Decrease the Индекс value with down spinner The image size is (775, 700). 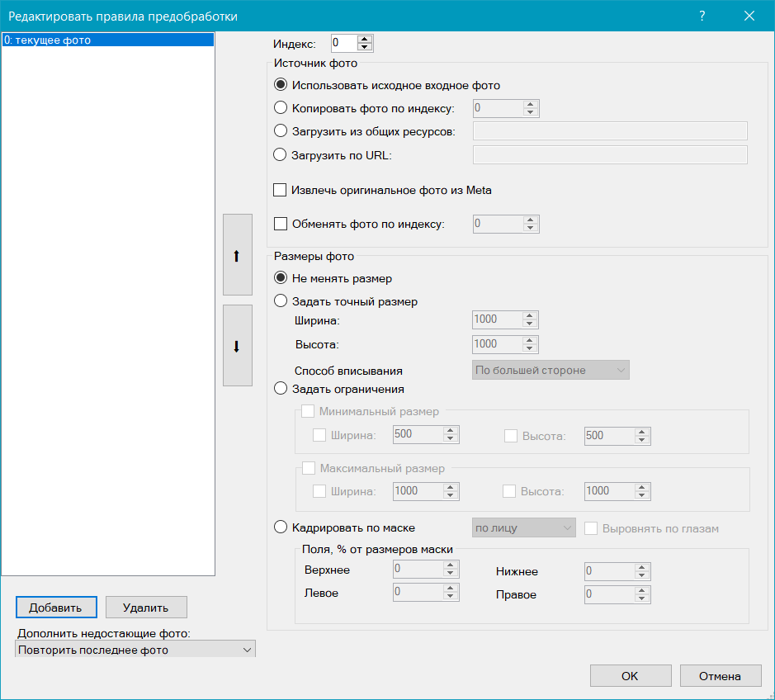(366, 46)
